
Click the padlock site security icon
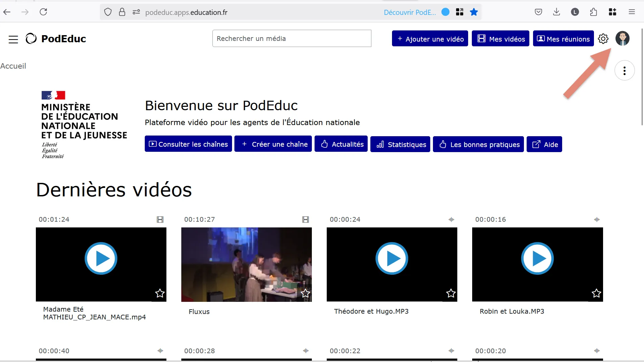(x=122, y=12)
